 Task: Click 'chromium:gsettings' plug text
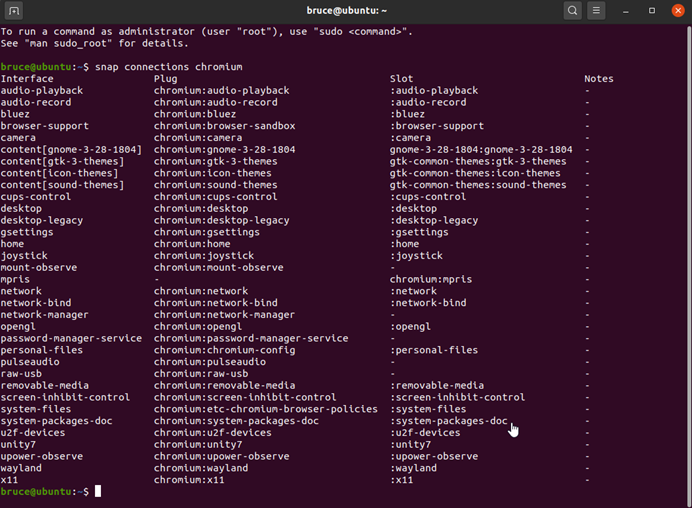click(x=207, y=232)
